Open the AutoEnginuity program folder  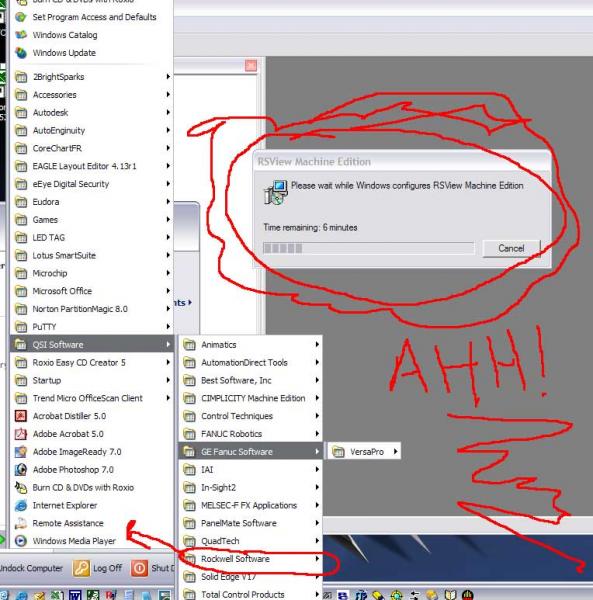(92, 130)
